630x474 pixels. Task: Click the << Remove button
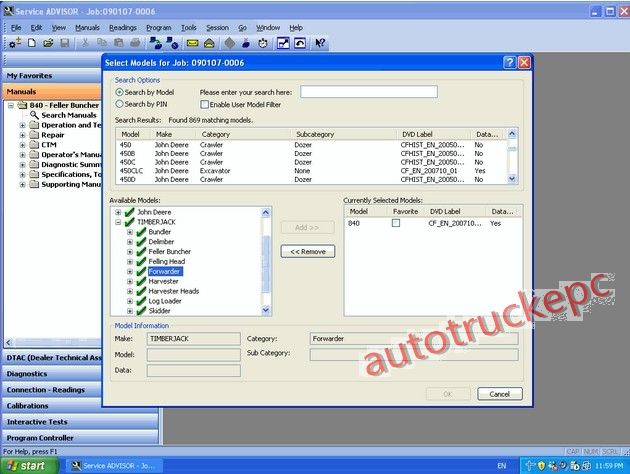click(308, 252)
